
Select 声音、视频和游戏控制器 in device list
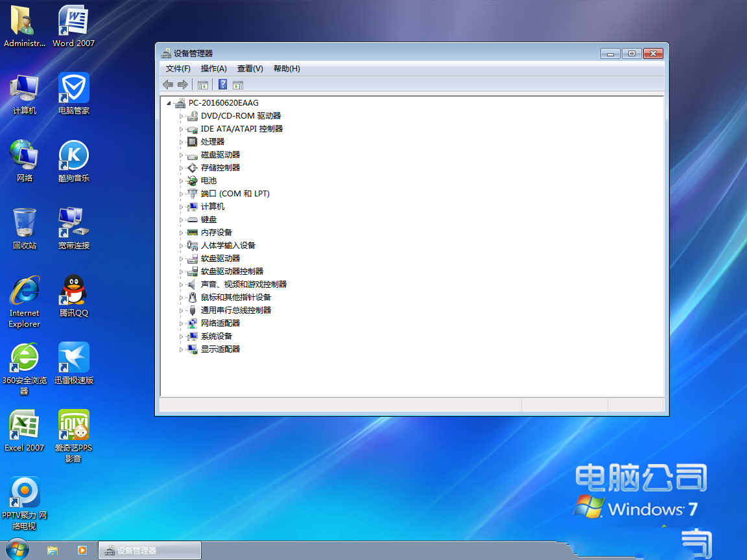243,285
